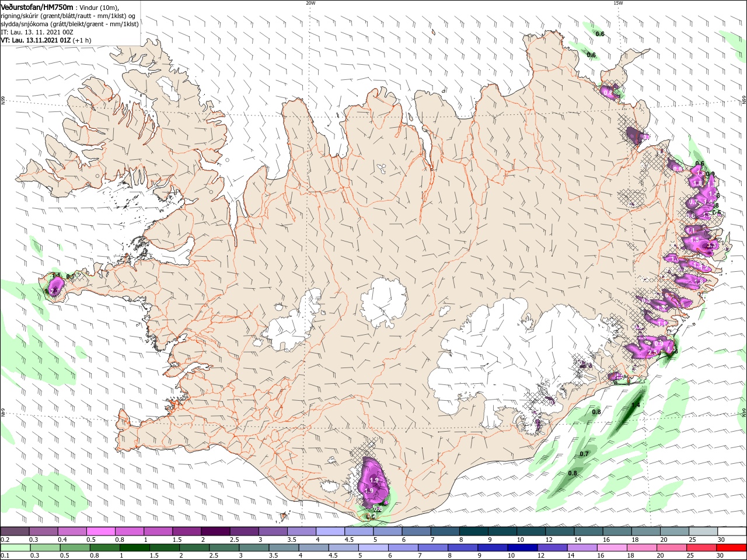Pick the deep blue 10 swatch in lower legend
747x560 pixels.
pos(522,547)
